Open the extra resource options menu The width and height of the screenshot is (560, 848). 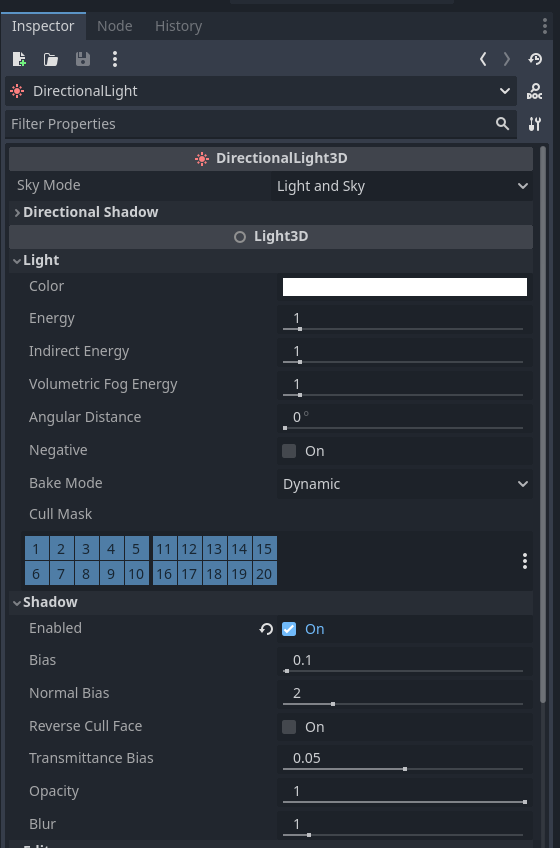(115, 59)
